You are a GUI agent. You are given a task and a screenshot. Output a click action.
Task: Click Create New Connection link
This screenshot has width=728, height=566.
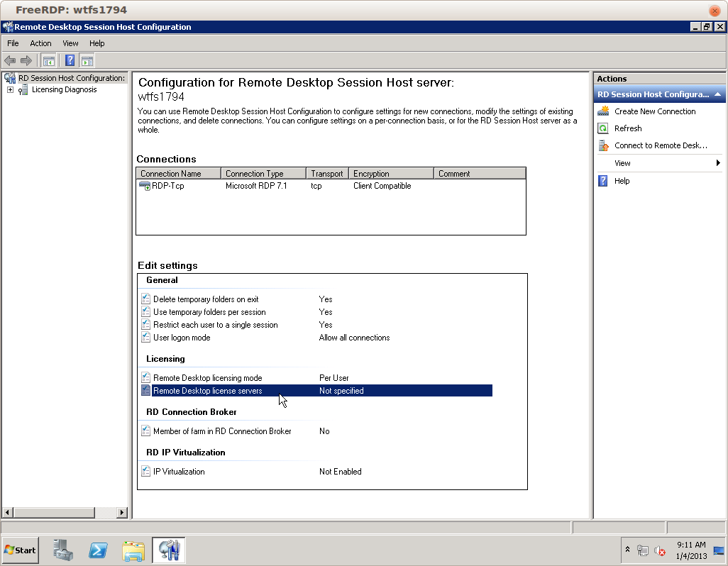655,111
